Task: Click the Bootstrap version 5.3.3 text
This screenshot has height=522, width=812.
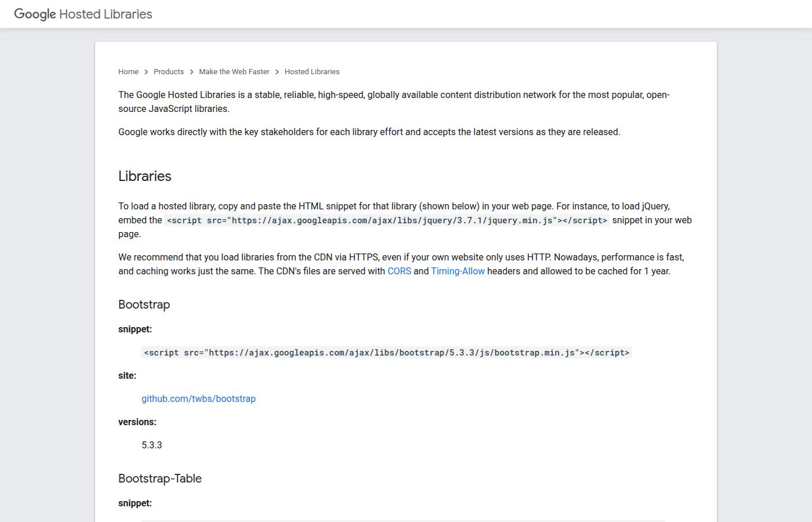Action: point(152,445)
